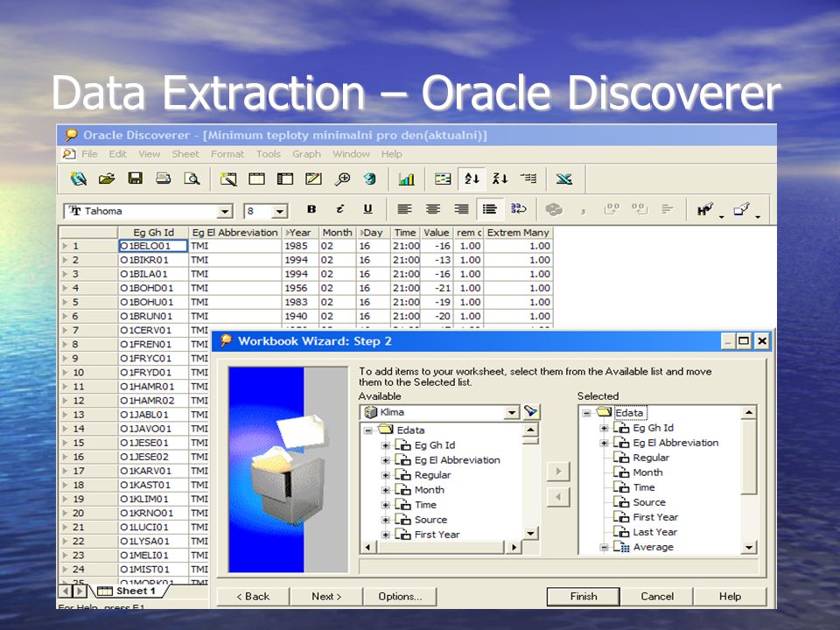This screenshot has width=840, height=630.
Task: Click the Cancel button in wizard
Action: (657, 596)
